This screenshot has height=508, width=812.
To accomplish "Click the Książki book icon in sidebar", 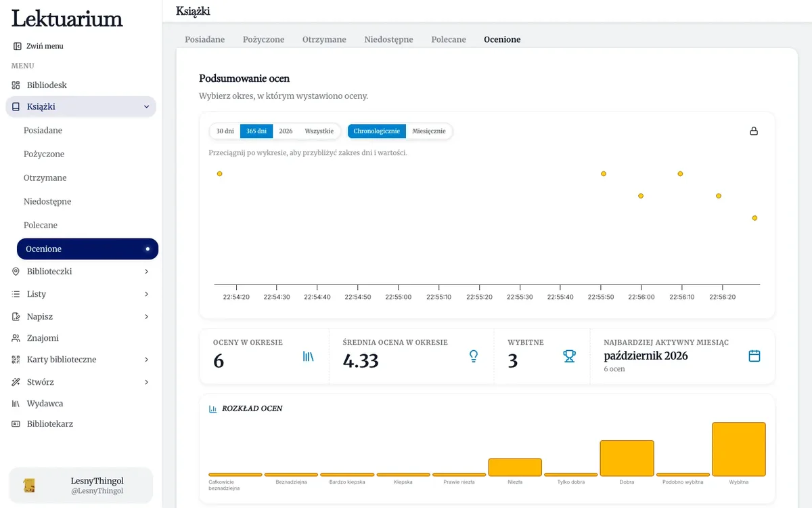I will [16, 106].
